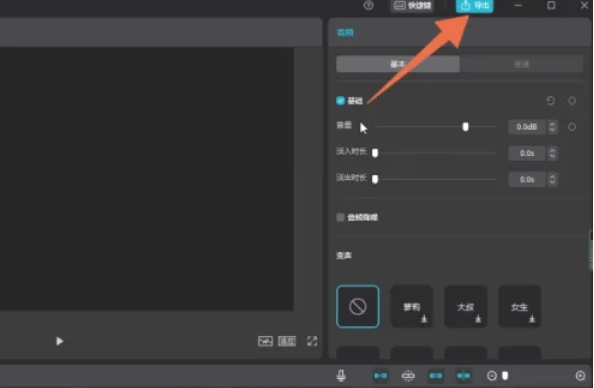Choose the 女生 voice changer preset
The height and width of the screenshot is (388, 594).
pos(519,306)
